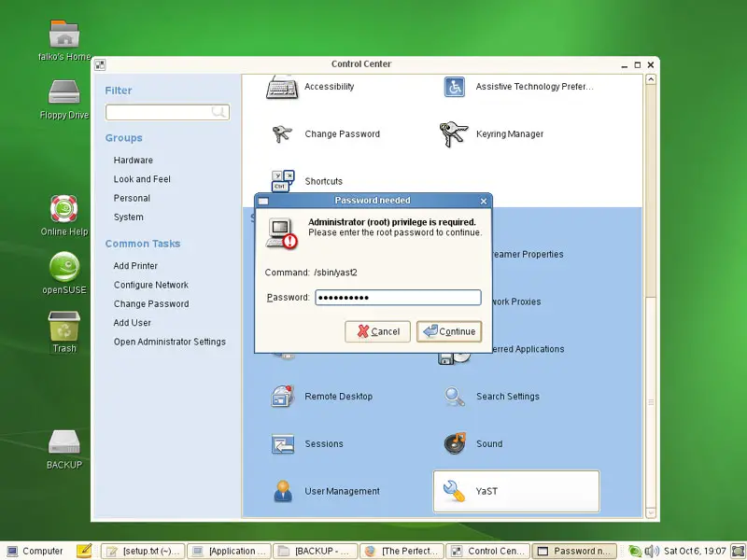Viewport: 747px width, 560px height.
Task: Click the Control Center vertical scrollbar thumb
Action: [651, 402]
